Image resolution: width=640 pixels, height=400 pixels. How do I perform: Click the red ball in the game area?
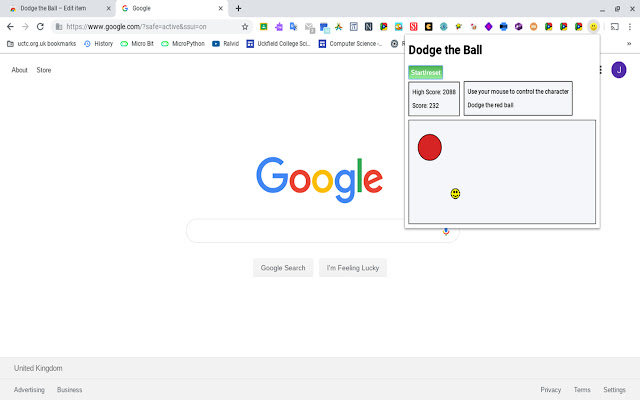tap(430, 147)
